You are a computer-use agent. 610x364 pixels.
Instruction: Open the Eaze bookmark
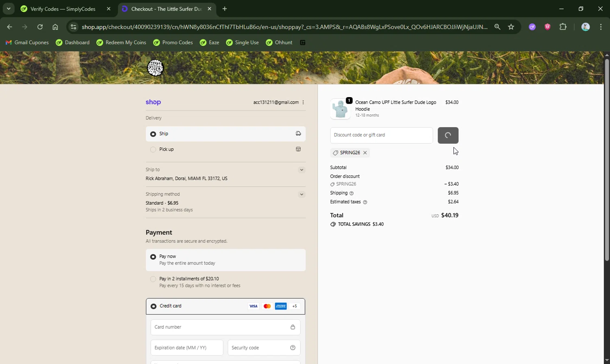209,42
